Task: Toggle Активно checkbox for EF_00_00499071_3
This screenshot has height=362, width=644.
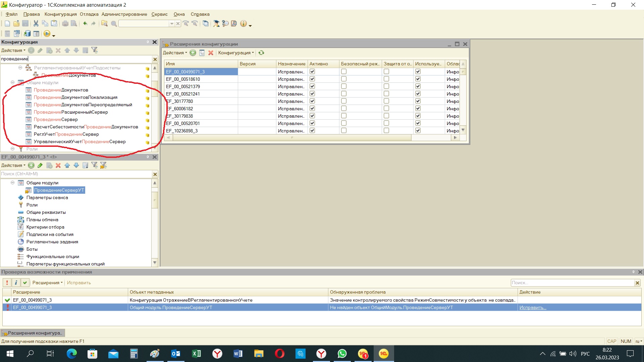Action: click(312, 71)
